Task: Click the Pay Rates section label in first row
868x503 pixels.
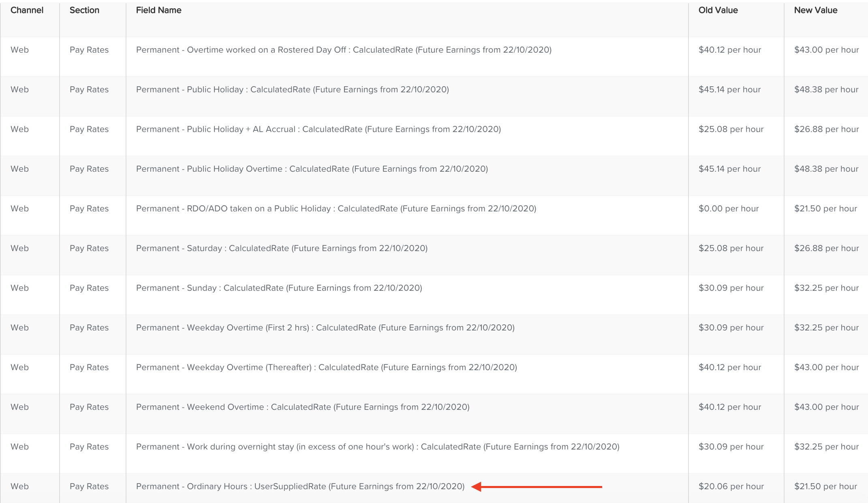Action: click(89, 50)
